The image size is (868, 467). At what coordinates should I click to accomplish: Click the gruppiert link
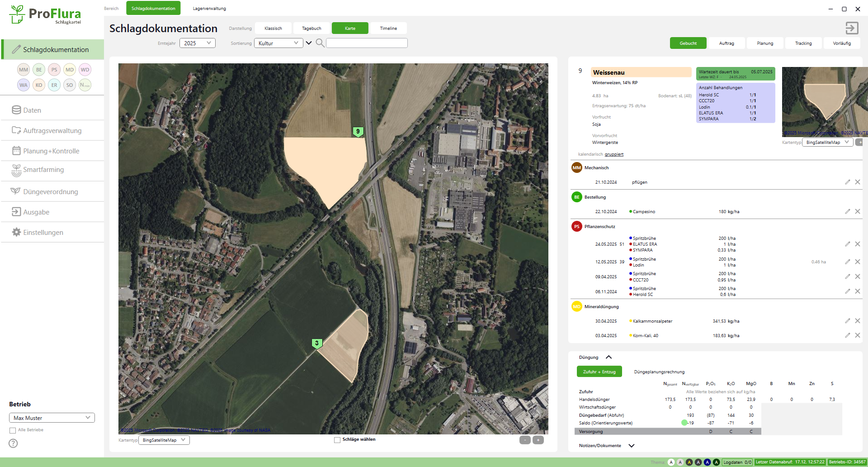click(614, 154)
